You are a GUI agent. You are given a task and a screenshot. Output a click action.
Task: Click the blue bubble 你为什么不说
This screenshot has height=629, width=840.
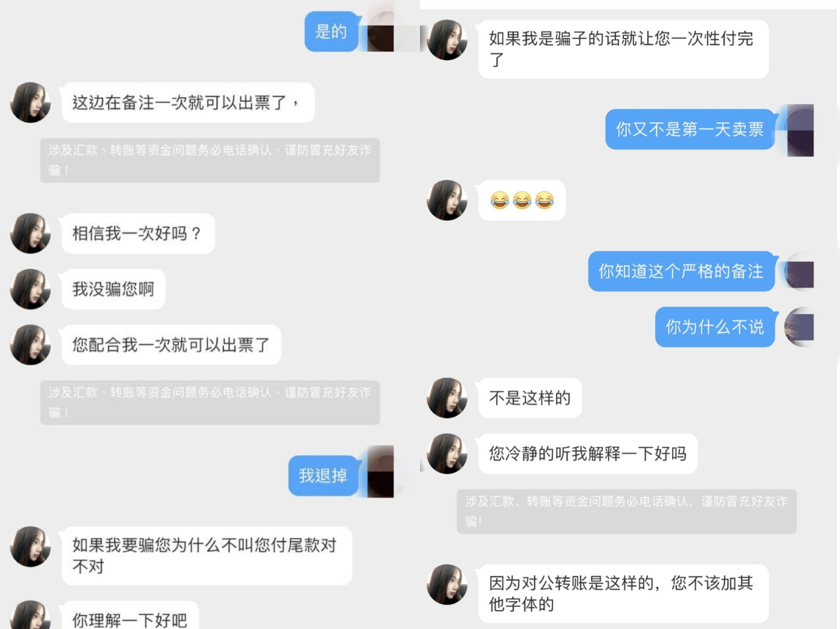715,327
